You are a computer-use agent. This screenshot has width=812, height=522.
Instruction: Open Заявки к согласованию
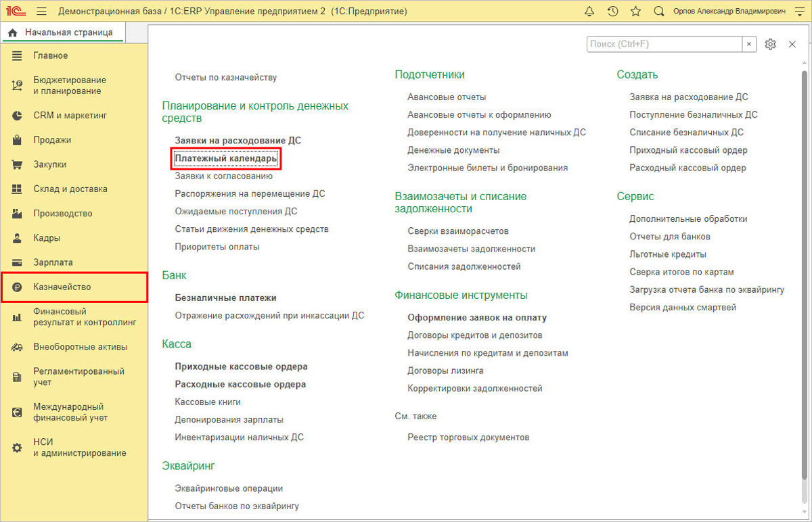(224, 176)
